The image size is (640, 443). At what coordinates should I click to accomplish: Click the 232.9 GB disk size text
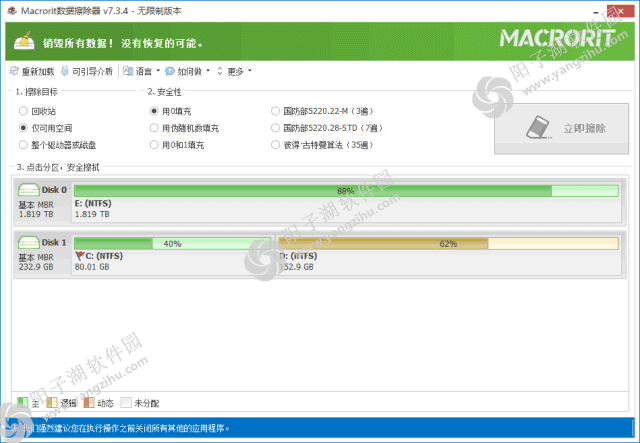click(x=36, y=267)
